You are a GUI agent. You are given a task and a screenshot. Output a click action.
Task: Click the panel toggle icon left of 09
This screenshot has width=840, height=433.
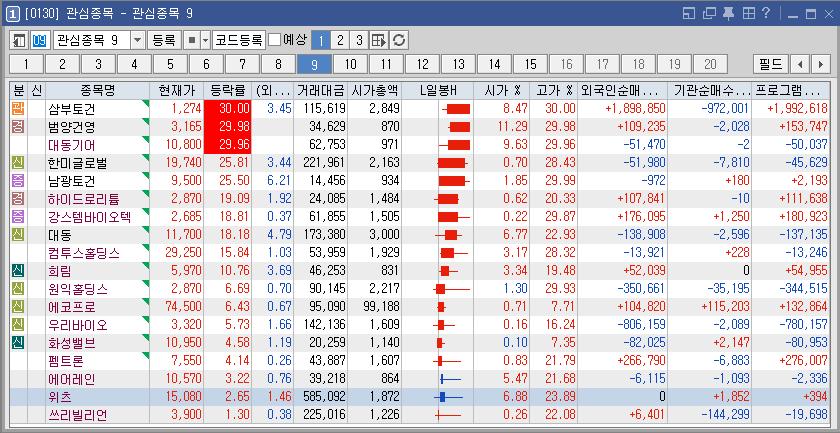pos(20,40)
